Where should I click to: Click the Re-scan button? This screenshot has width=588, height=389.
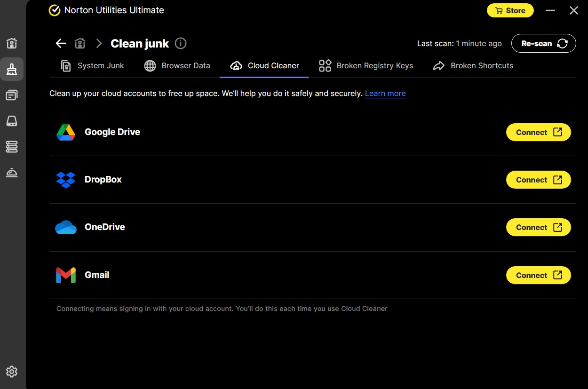click(544, 43)
